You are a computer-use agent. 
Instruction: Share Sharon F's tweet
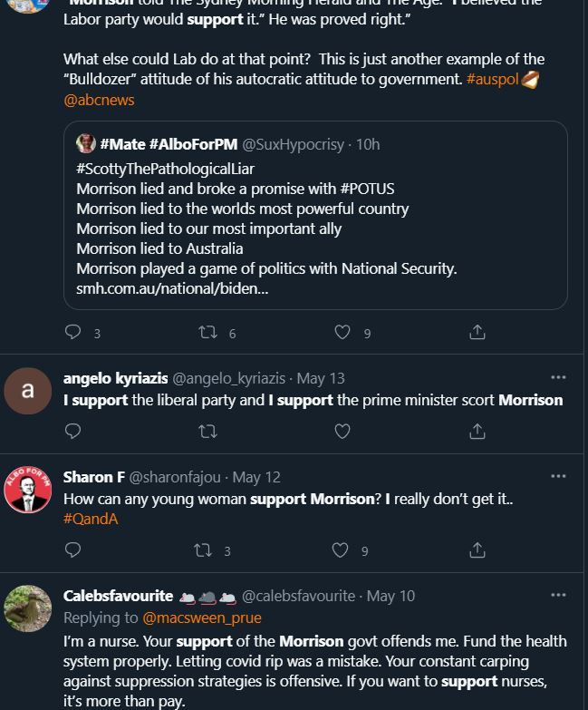coord(477,550)
